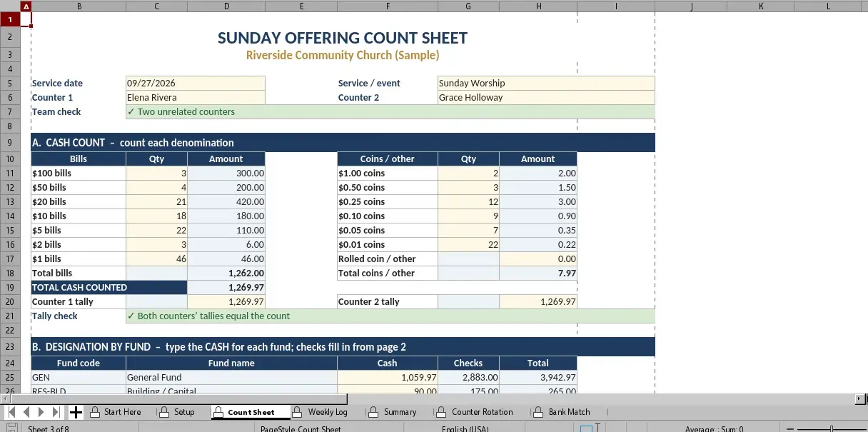Click the $10 bills amount 180.00
This screenshot has height=432, width=868.
(x=226, y=216)
